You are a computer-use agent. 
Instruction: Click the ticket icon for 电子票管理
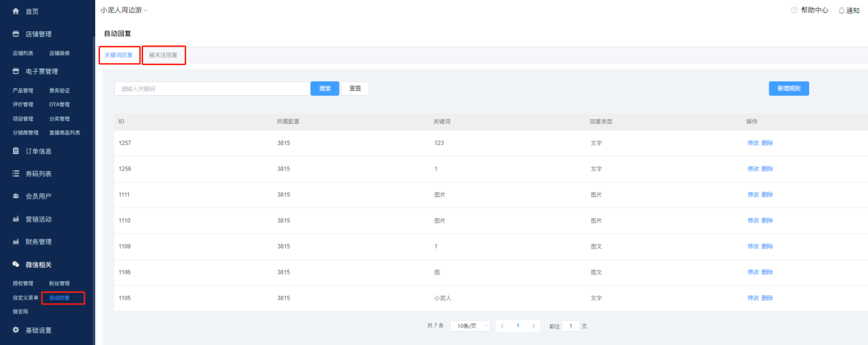pos(16,71)
